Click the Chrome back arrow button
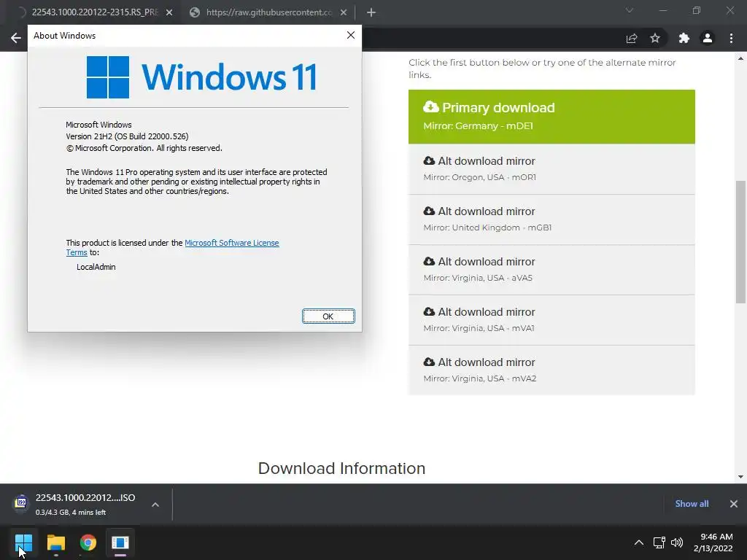This screenshot has height=560, width=747. (x=16, y=38)
